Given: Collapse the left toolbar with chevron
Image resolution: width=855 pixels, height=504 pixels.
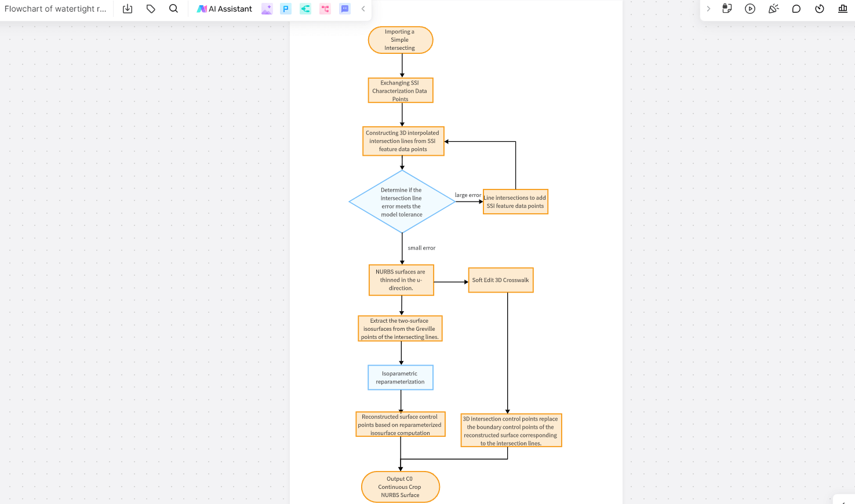Looking at the screenshot, I should pos(363,9).
